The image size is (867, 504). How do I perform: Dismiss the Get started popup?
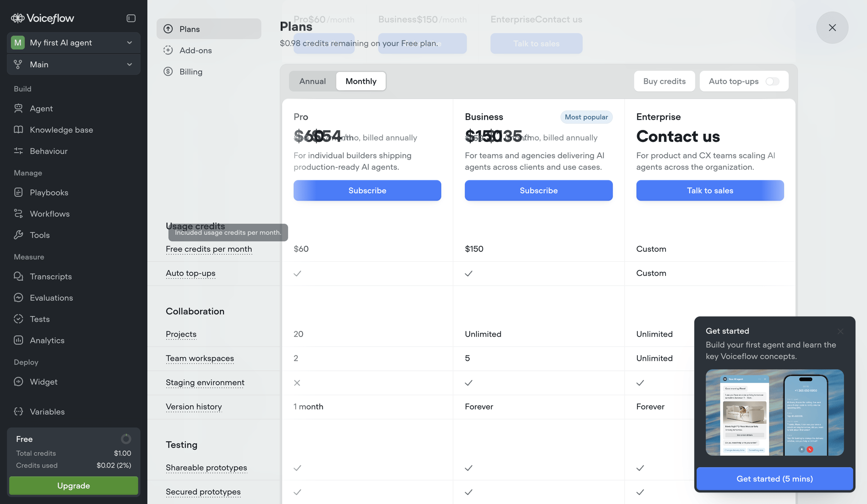point(840,331)
